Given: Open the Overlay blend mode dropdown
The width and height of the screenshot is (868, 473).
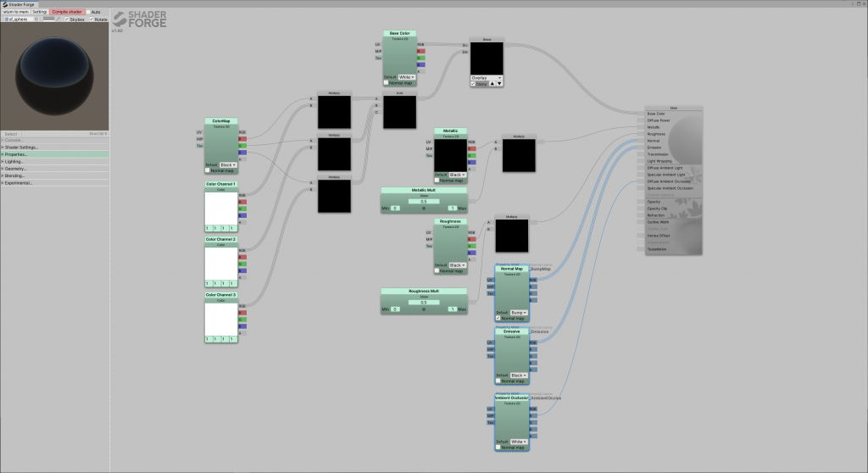Looking at the screenshot, I should point(487,78).
